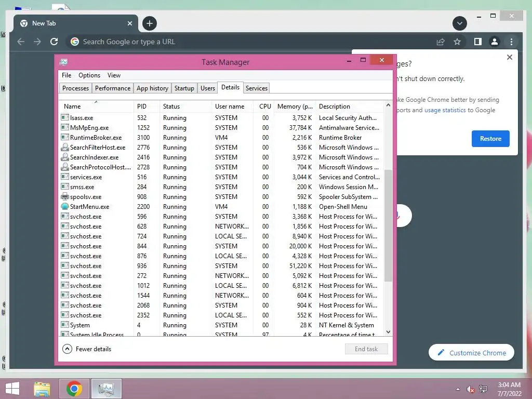Open the File menu in Task Manager
The width and height of the screenshot is (532, 399).
coord(66,75)
